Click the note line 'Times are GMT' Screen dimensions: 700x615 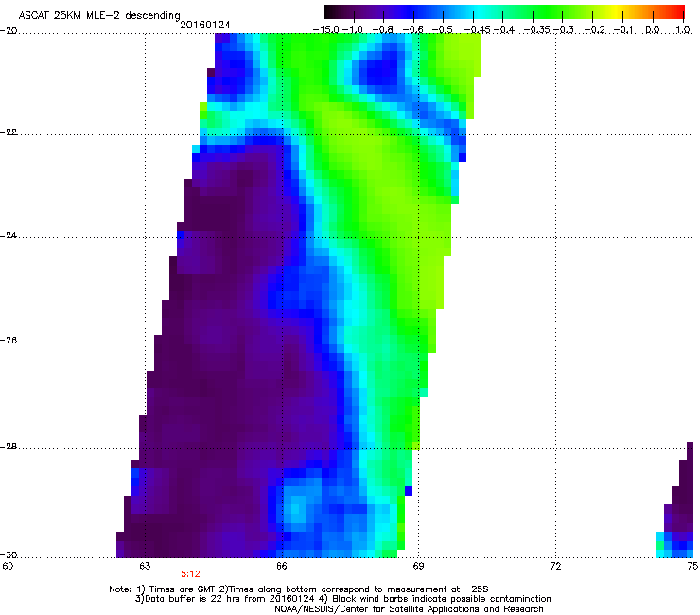point(184,589)
